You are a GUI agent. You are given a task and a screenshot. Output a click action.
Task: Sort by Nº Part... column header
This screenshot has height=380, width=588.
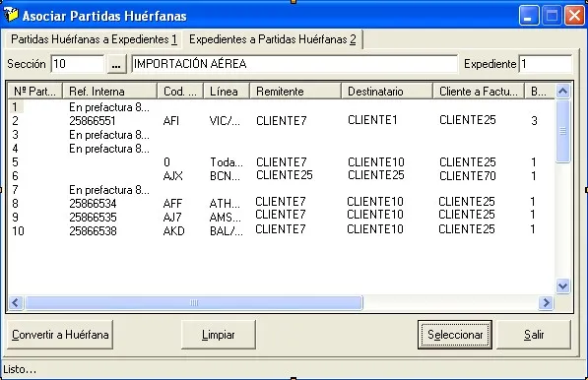(x=35, y=92)
